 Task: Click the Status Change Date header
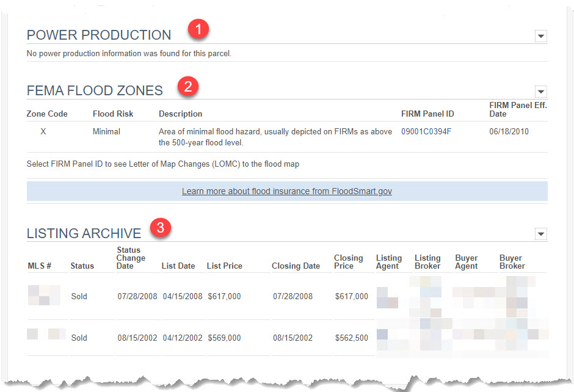[131, 258]
